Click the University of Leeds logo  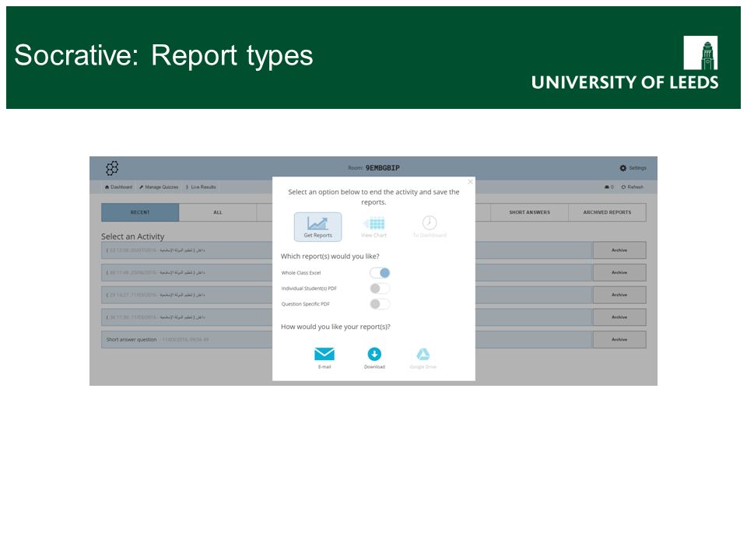coord(625,63)
